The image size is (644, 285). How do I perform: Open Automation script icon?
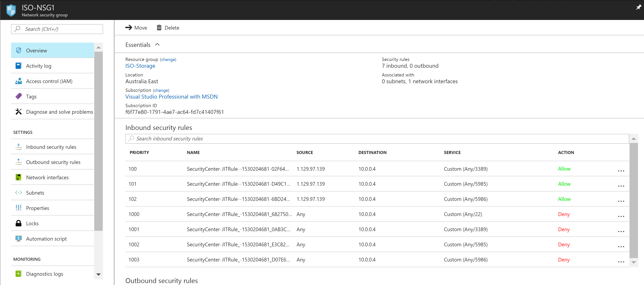coord(19,238)
